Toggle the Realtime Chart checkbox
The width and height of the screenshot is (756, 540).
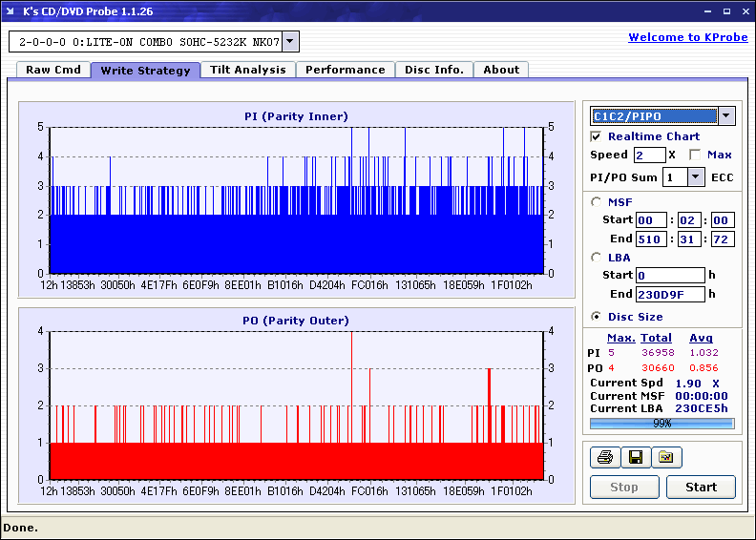click(597, 136)
